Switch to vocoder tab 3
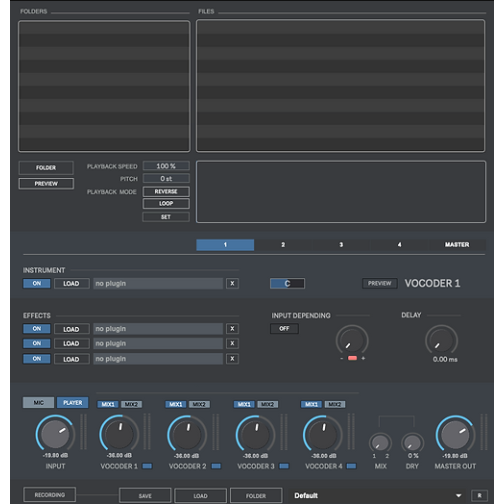The height and width of the screenshot is (504, 504). click(x=341, y=245)
